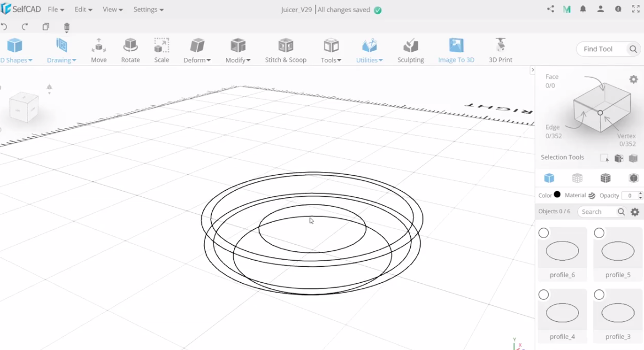Click the profile_6 thumbnail
Screen dimensions: 644x350
562,251
